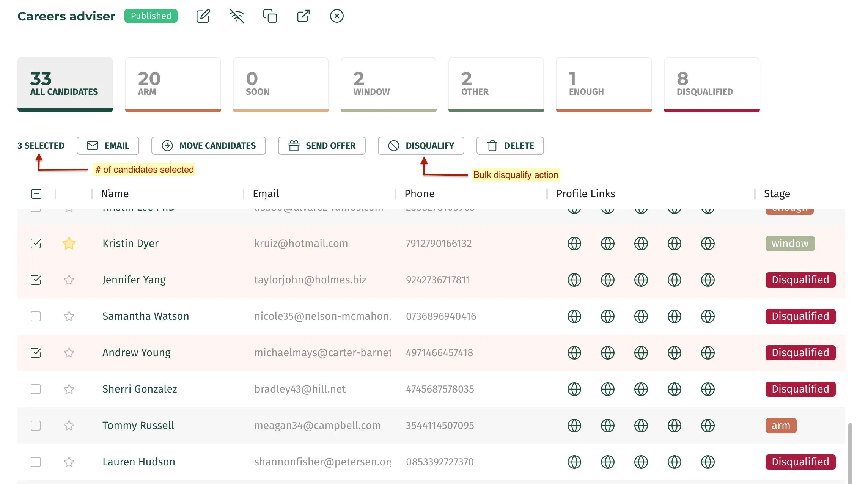Click the edit job pencil icon
The height and width of the screenshot is (484, 868).
click(203, 16)
